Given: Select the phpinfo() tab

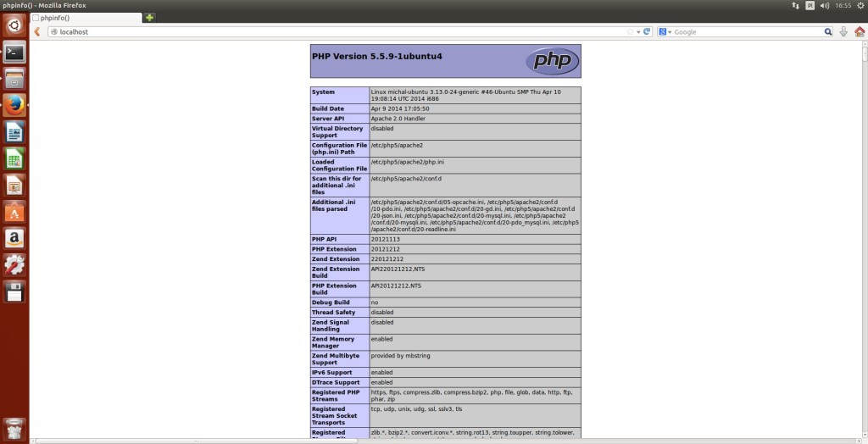Looking at the screenshot, I should pyautogui.click(x=86, y=18).
